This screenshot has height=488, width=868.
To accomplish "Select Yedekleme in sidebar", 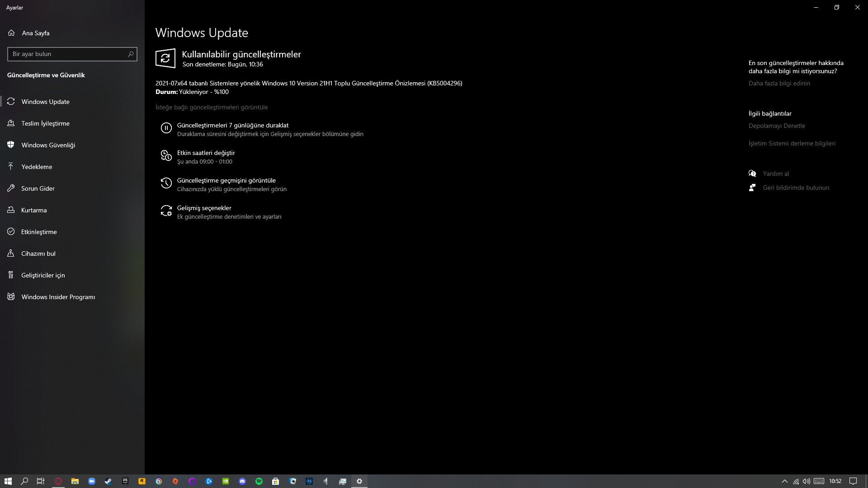I will coord(37,167).
